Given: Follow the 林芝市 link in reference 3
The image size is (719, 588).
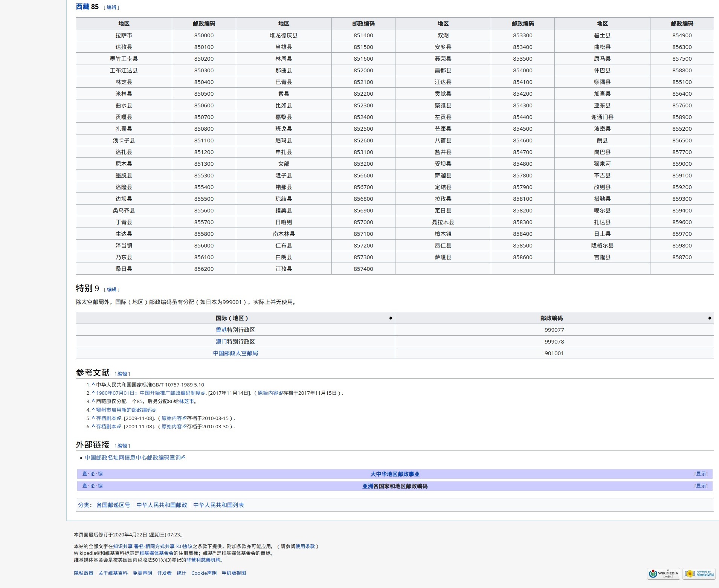Looking at the screenshot, I should pos(186,402).
